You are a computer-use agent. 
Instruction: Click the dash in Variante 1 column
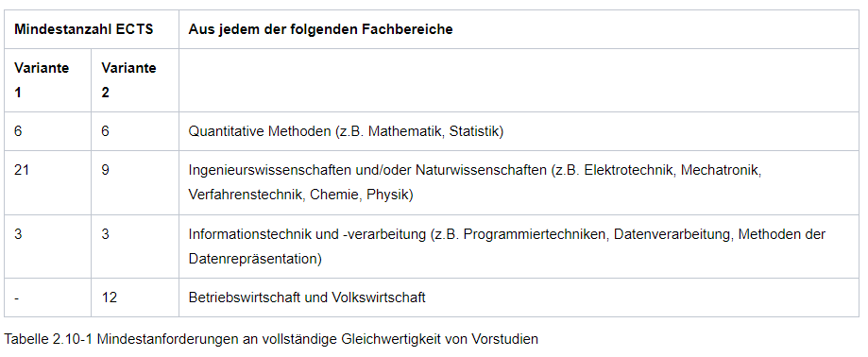point(17,297)
